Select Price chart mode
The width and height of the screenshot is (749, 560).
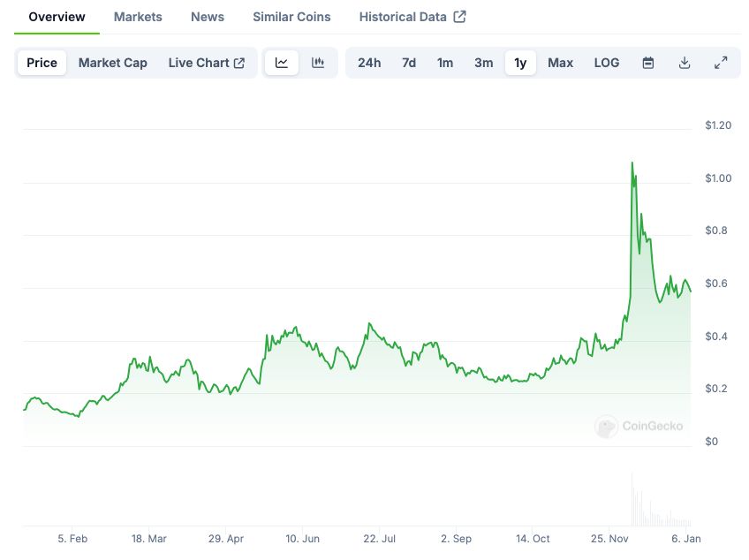click(42, 63)
